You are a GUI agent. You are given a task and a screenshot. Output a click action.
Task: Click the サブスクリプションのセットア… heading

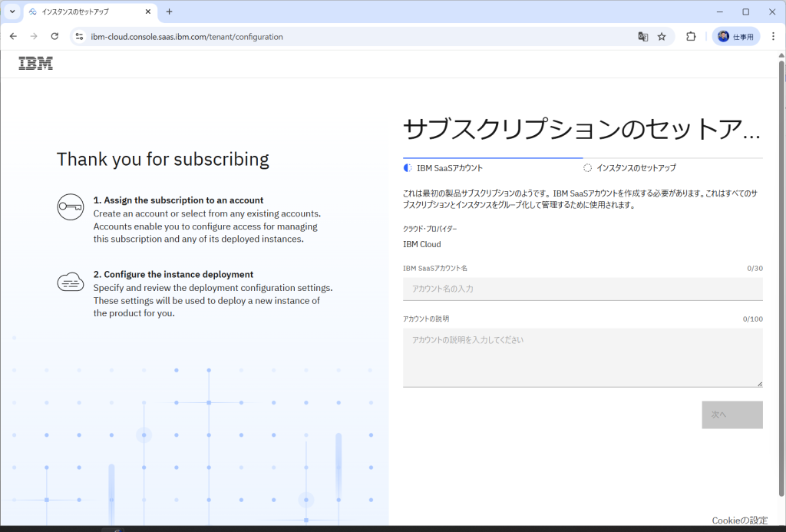point(582,129)
